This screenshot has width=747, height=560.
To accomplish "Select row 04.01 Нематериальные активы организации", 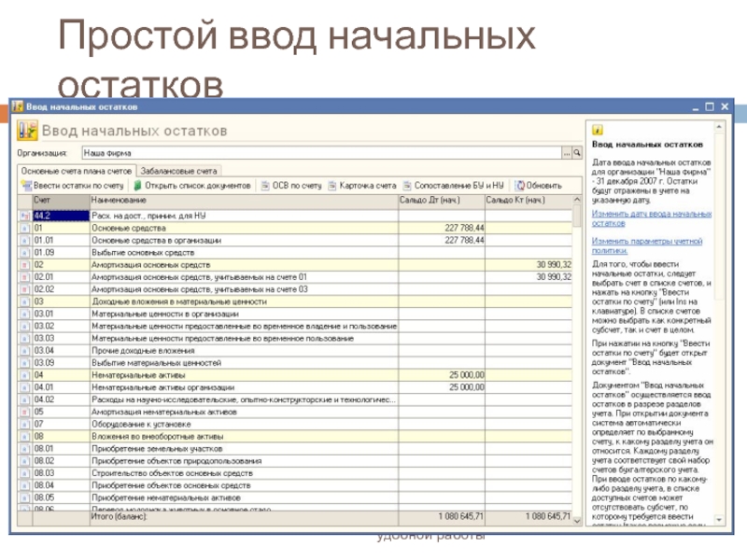I will tap(295, 387).
